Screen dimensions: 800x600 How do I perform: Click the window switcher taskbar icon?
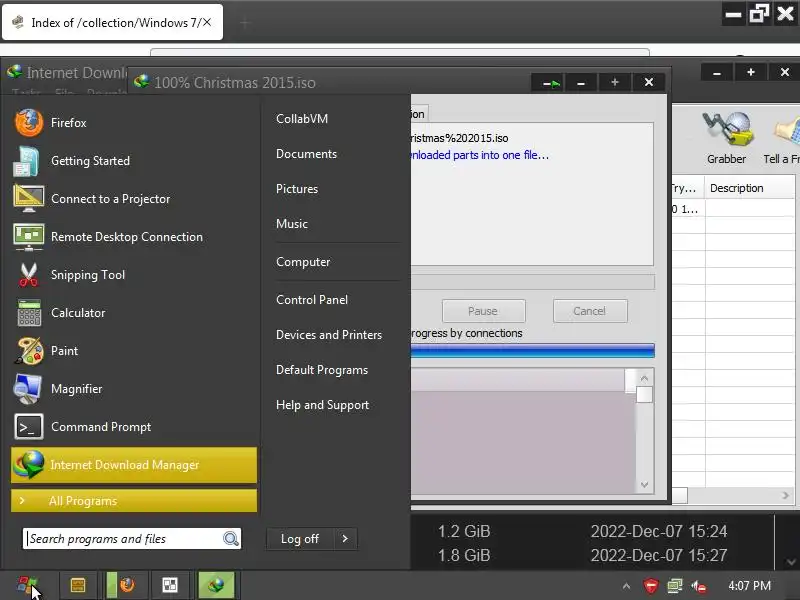(170, 585)
